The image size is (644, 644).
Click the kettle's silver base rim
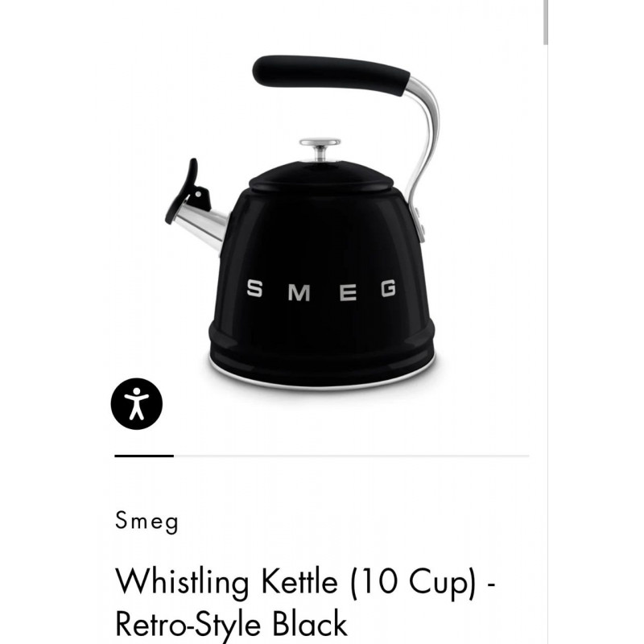[x=322, y=378]
